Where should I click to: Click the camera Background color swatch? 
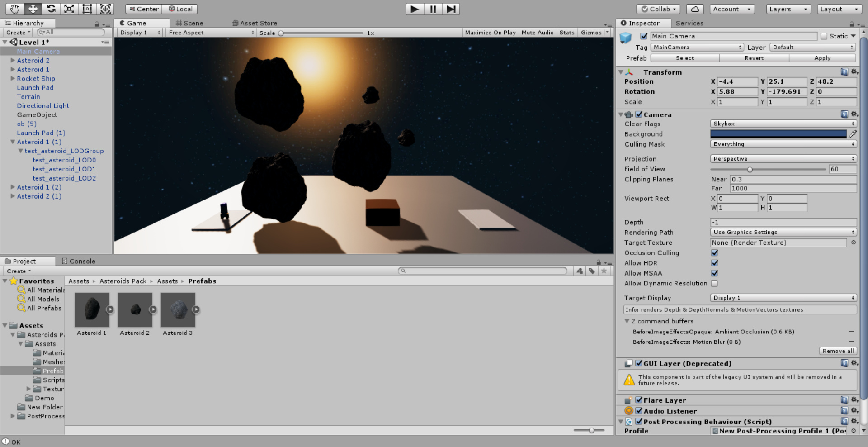[x=778, y=134]
